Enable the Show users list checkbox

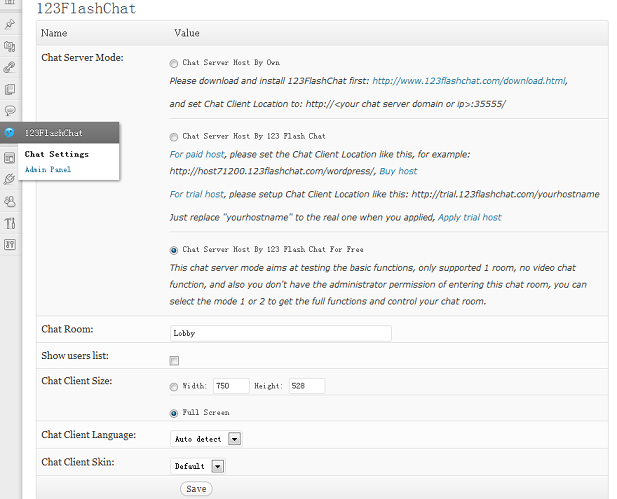pos(174,360)
